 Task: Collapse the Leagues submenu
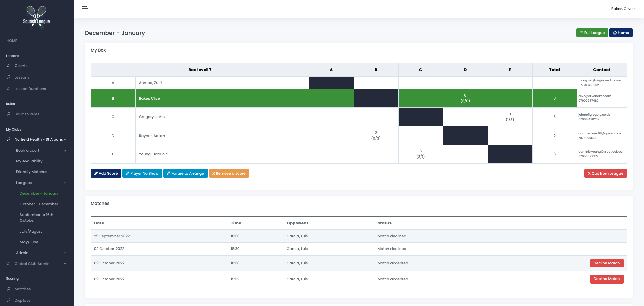pyautogui.click(x=65, y=183)
